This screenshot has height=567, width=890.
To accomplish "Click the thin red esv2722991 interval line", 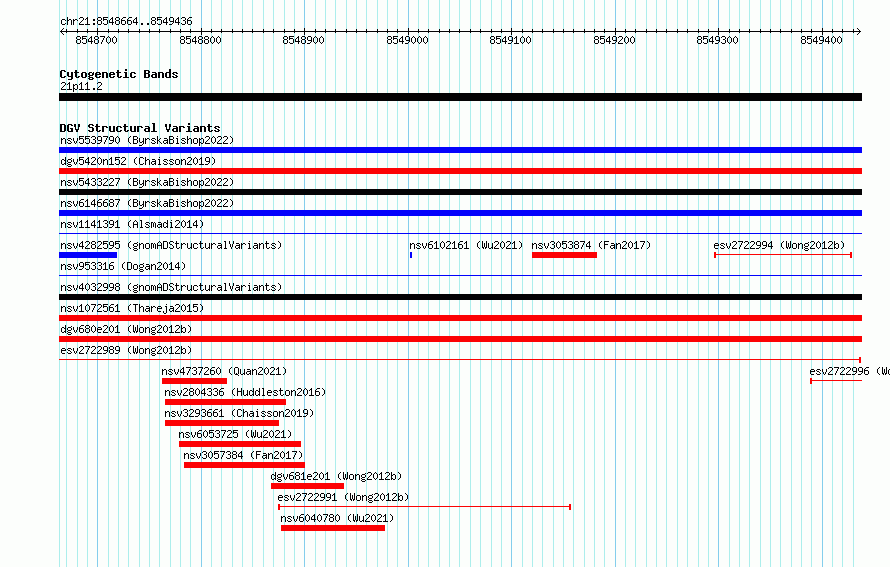I will [424, 507].
